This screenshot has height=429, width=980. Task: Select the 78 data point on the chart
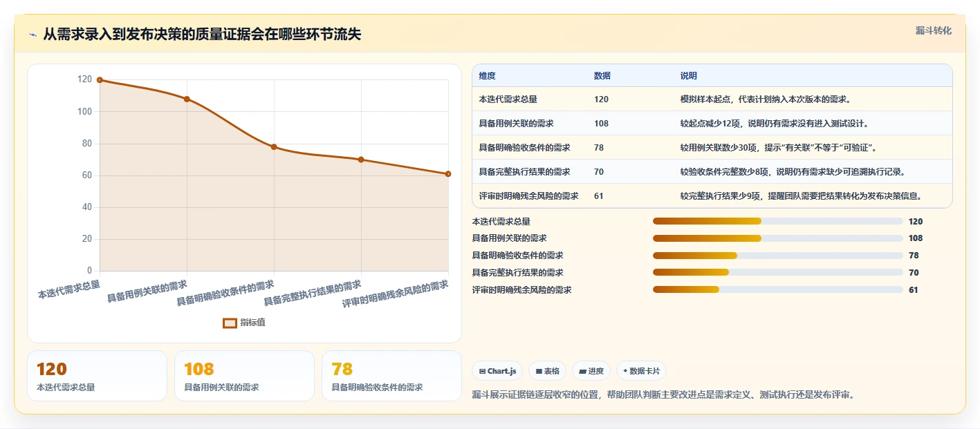coord(274,146)
